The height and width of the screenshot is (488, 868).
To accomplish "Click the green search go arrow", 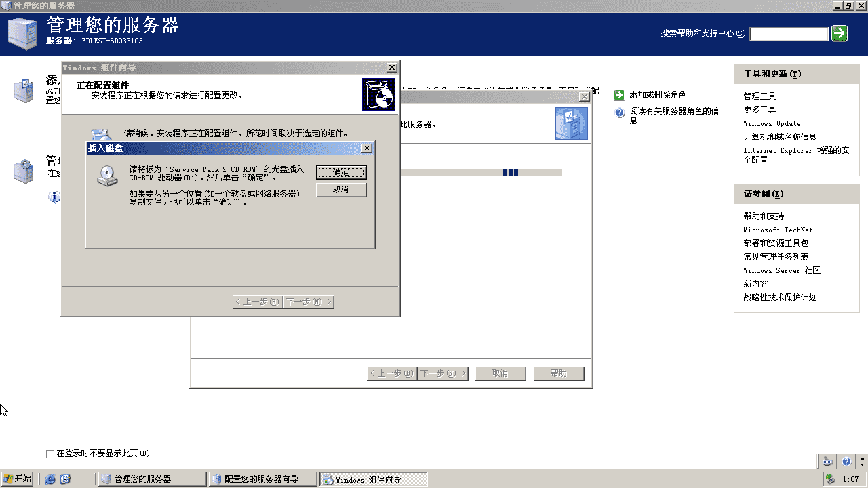I will (840, 33).
